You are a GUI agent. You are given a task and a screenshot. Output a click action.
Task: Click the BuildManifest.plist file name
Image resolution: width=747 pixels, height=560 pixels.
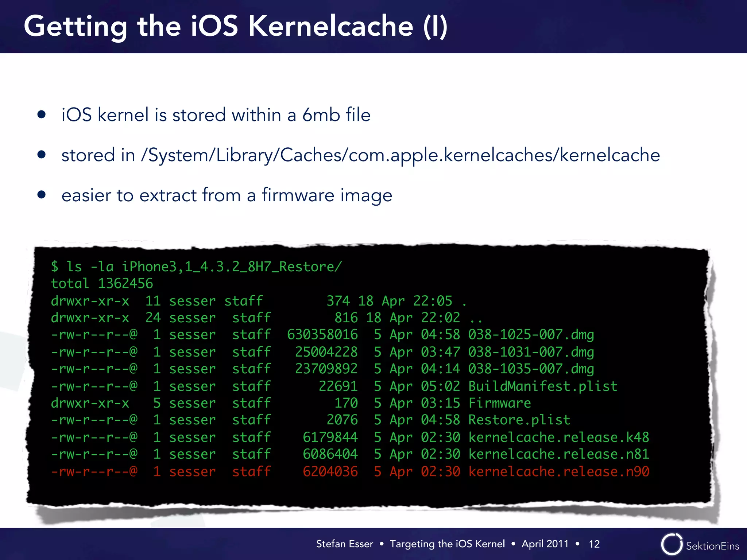pos(543,386)
